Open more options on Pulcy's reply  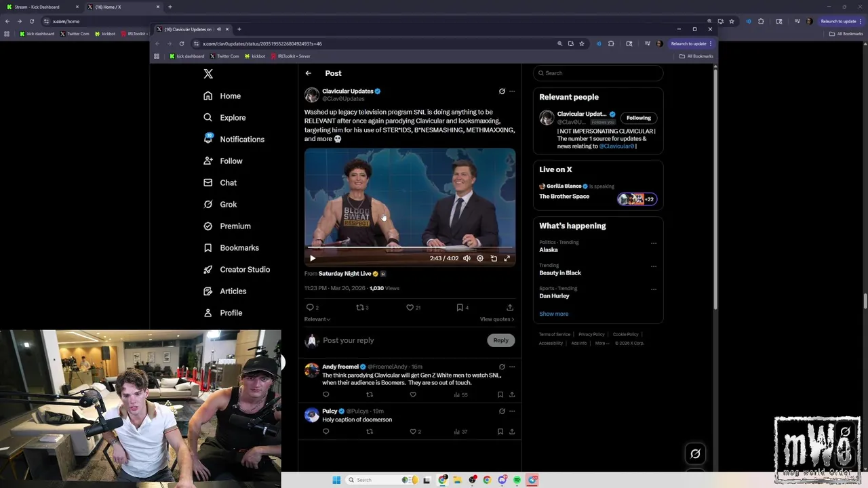pyautogui.click(x=512, y=411)
